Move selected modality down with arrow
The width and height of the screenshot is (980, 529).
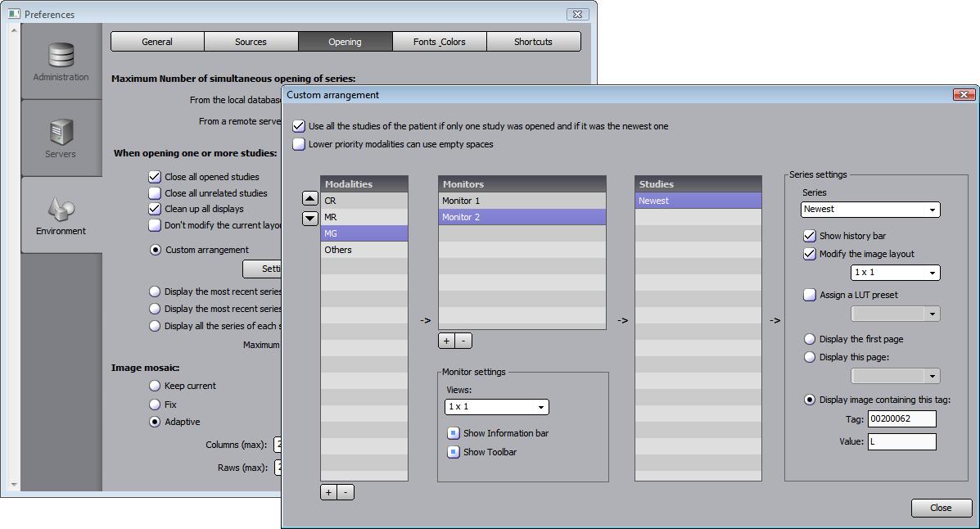point(310,218)
